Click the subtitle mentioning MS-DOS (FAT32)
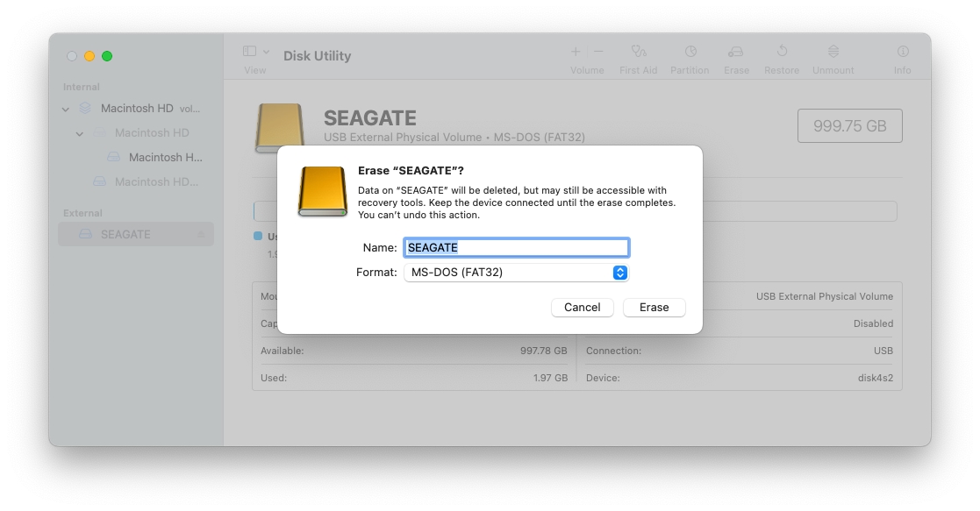The width and height of the screenshot is (980, 511). pos(454,138)
